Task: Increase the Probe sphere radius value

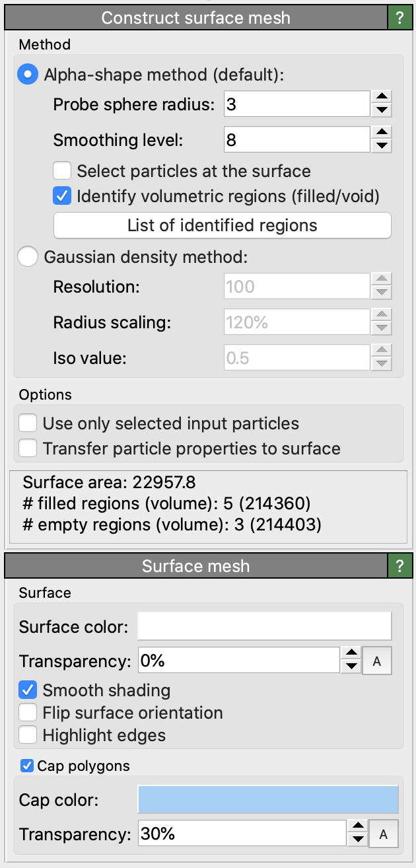Action: [x=382, y=98]
